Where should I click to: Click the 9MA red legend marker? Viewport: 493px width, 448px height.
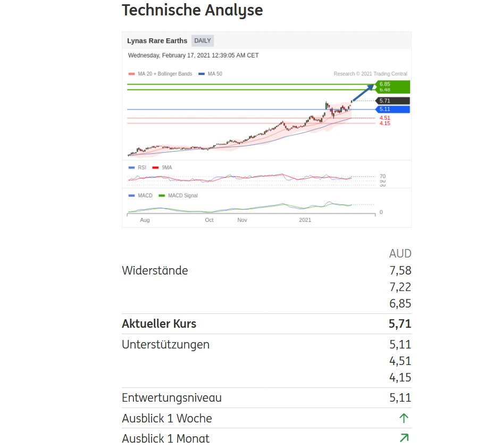tap(156, 168)
